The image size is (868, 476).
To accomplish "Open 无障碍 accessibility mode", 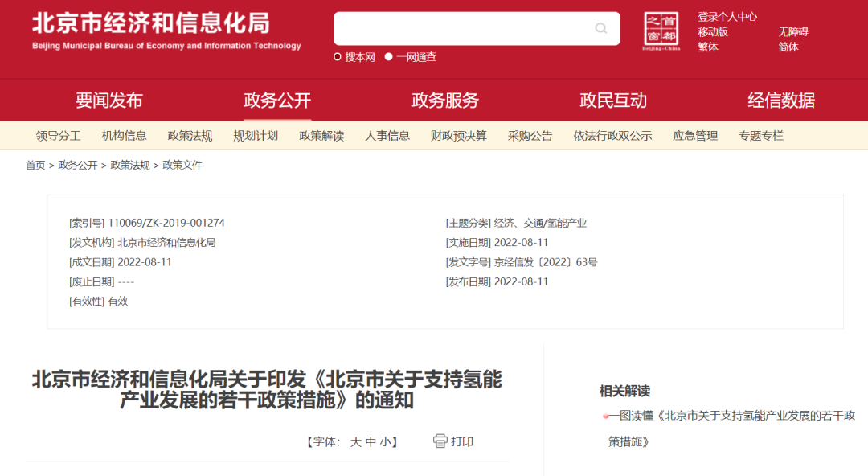I will (793, 31).
